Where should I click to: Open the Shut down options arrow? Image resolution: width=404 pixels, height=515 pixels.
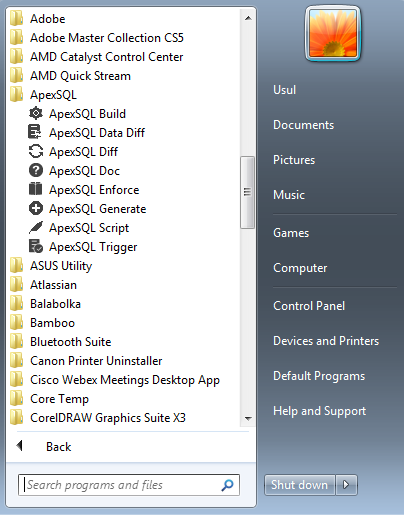346,485
